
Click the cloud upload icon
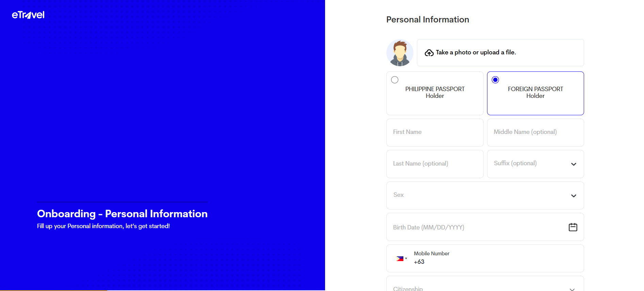pyautogui.click(x=429, y=53)
